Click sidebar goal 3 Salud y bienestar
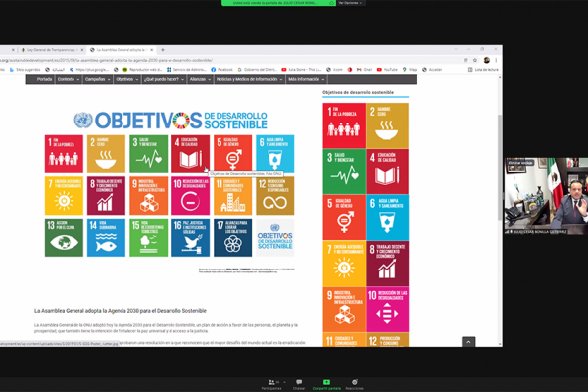Image resolution: width=588 pixels, height=392 pixels. point(344,171)
